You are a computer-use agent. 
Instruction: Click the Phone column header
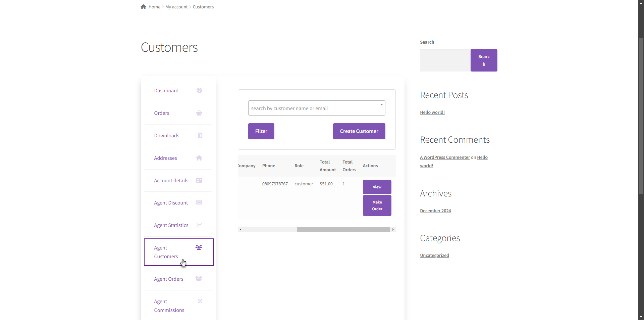coord(269,166)
